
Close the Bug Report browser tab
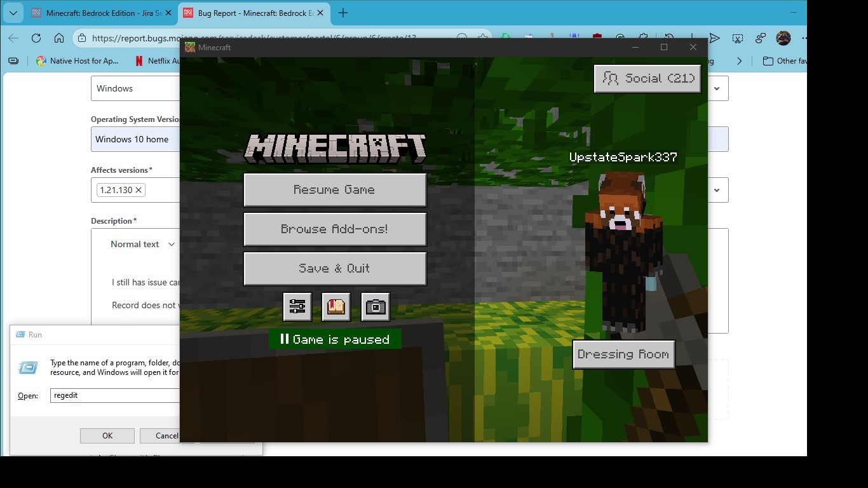(x=321, y=13)
